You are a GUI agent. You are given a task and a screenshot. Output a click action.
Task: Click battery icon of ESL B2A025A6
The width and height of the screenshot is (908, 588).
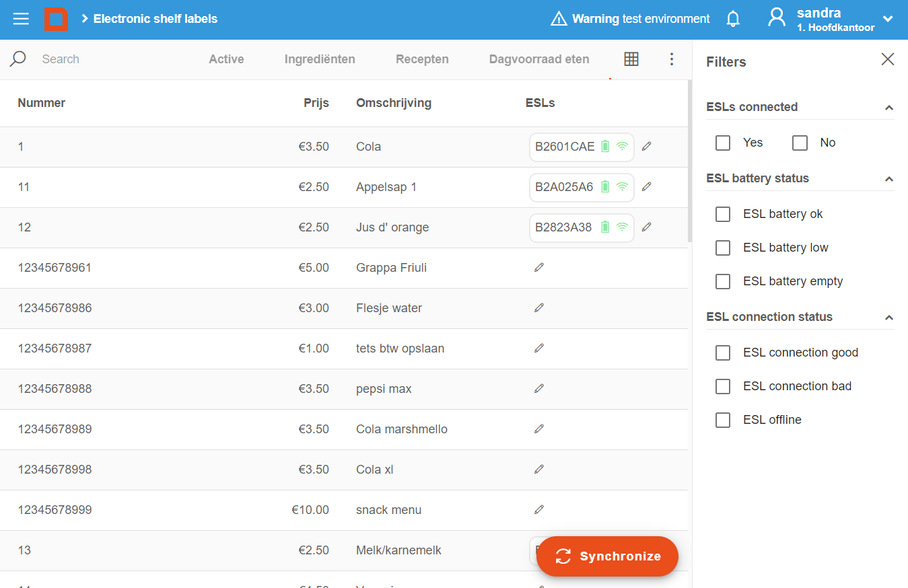(x=605, y=186)
